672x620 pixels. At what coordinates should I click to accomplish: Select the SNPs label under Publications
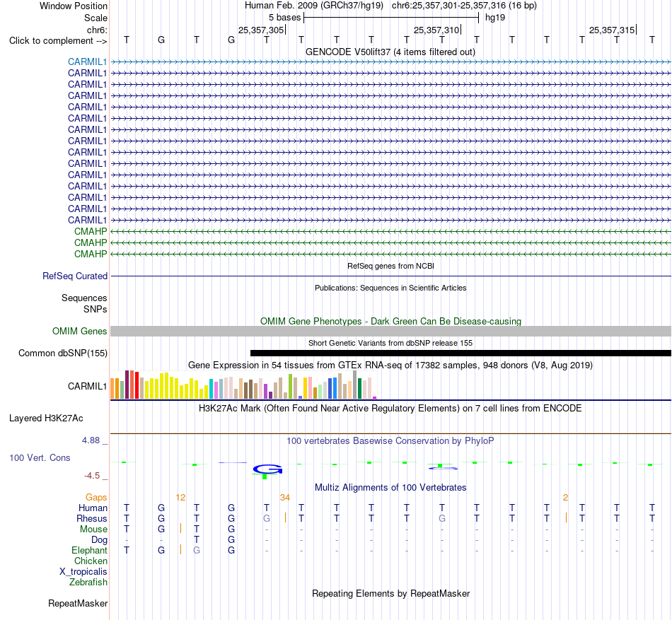coord(95,309)
